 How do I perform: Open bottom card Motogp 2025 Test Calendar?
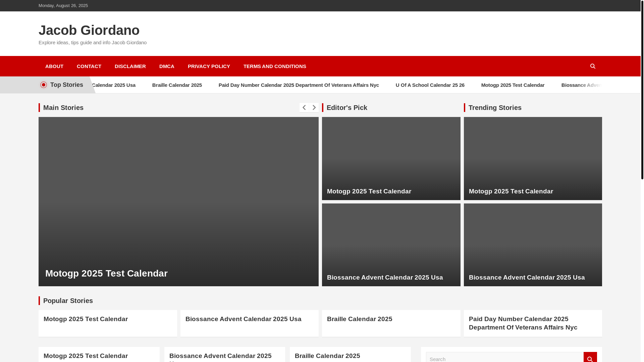[86, 356]
